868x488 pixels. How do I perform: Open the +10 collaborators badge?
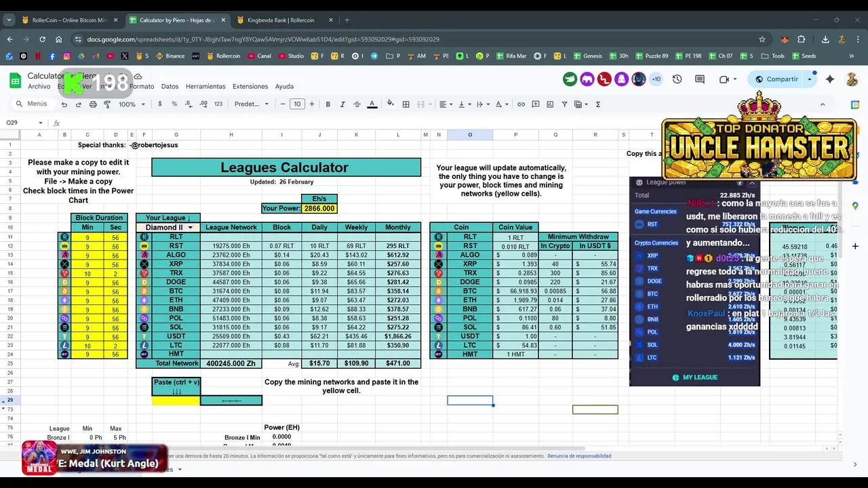click(656, 79)
